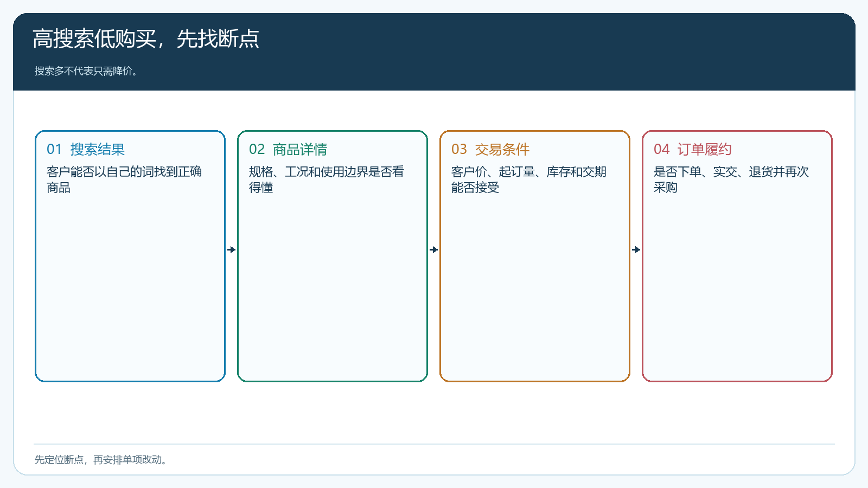Click the "04 订单履约" card heading
Image resolution: width=868 pixels, height=488 pixels.
tap(693, 149)
